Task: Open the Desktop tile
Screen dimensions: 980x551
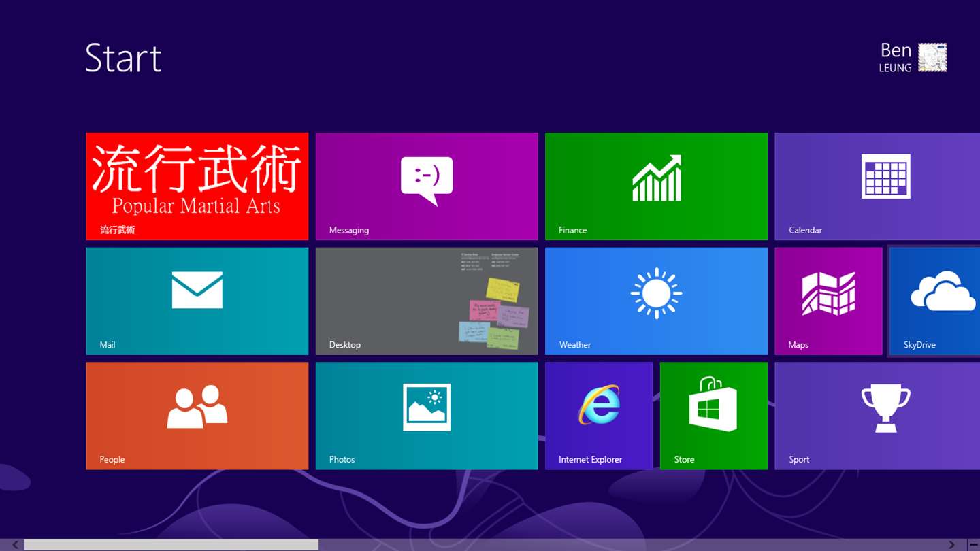Action: [x=427, y=301]
